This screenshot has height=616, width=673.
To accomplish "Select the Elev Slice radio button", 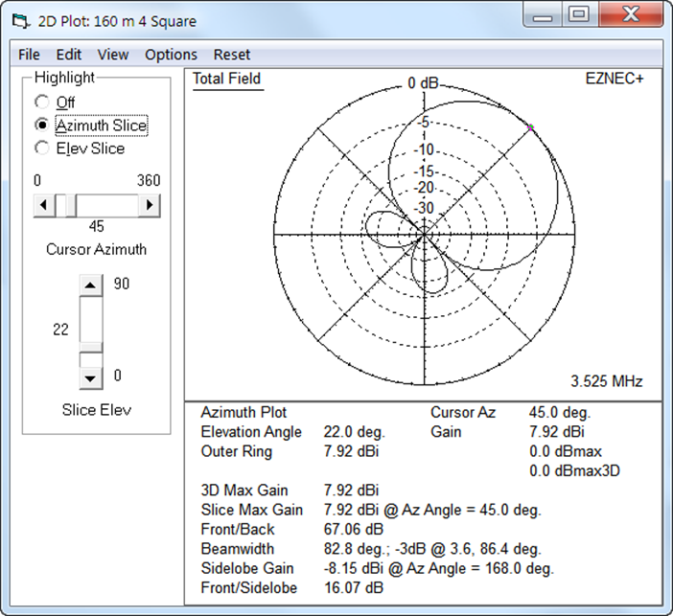I will [x=41, y=148].
